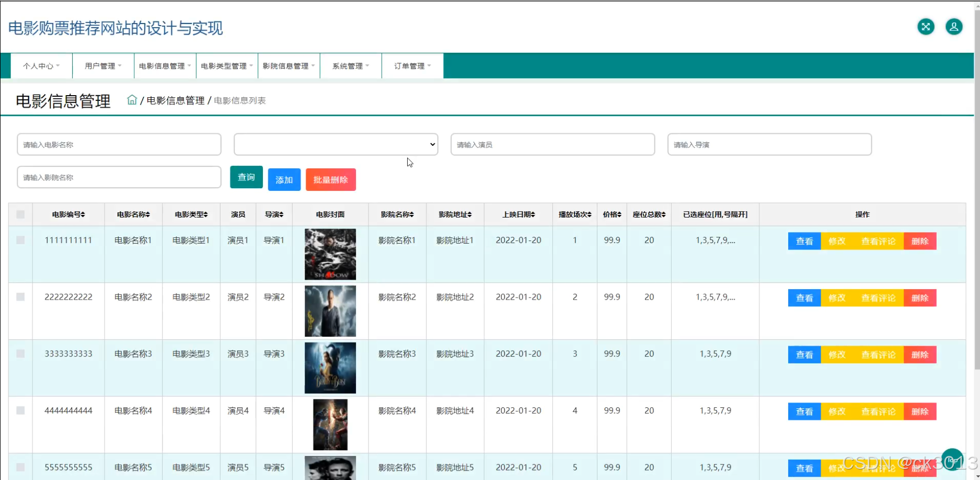Sort by 影院地址 column header
The width and height of the screenshot is (980, 480).
pyautogui.click(x=455, y=214)
